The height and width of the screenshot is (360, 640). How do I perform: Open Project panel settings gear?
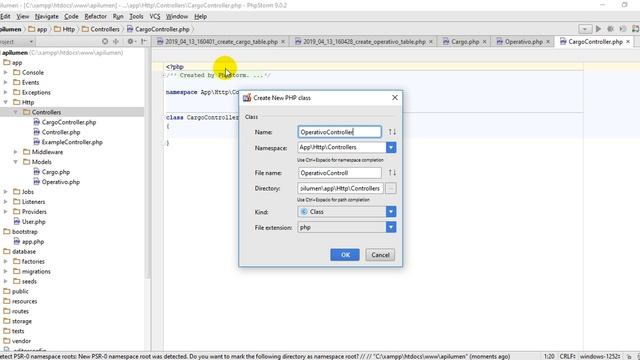(131, 41)
